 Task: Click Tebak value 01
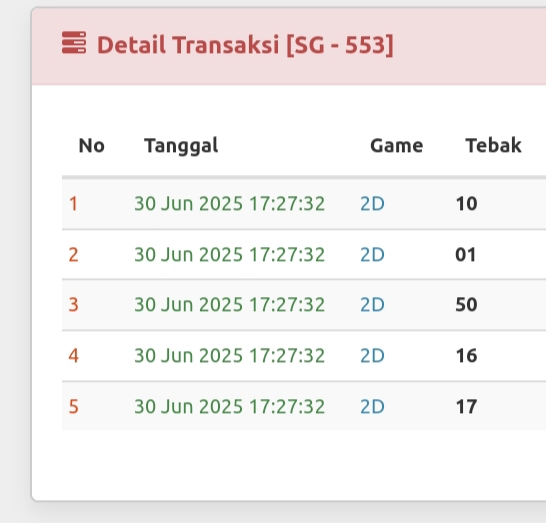(x=466, y=255)
